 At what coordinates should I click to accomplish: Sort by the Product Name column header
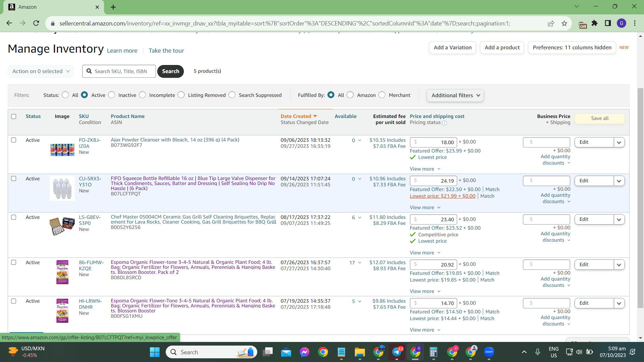pos(128,116)
